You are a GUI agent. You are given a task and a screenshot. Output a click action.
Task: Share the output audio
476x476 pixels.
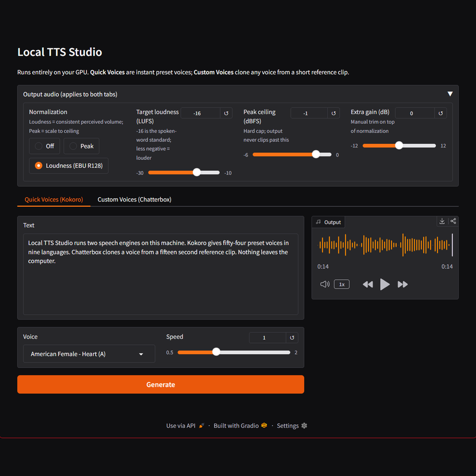tap(453, 221)
